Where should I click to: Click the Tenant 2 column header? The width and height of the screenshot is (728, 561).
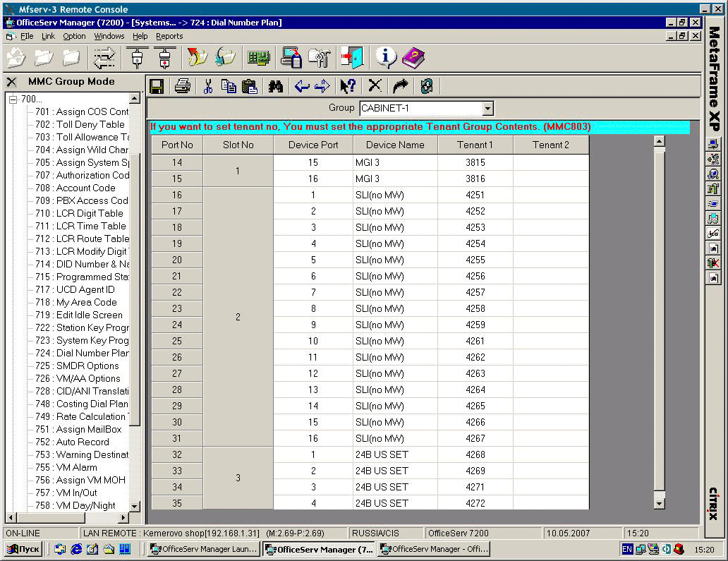point(551,145)
